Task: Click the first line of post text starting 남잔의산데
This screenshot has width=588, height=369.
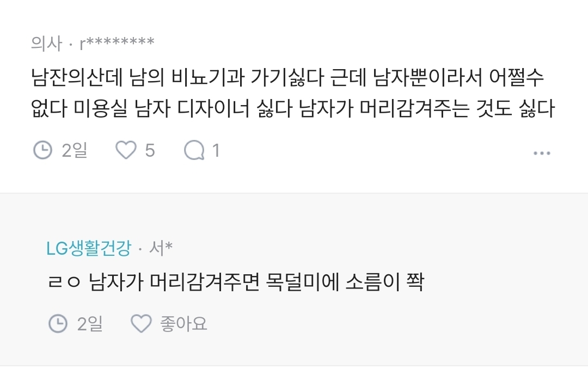Action: [x=287, y=78]
